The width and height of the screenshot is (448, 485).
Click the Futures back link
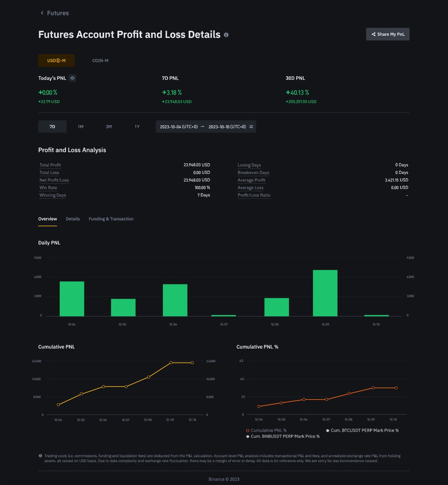[54, 13]
